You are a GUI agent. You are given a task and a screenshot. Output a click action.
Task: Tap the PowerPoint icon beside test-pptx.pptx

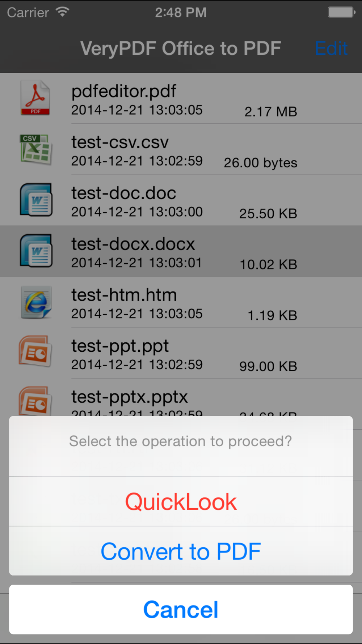[35, 401]
